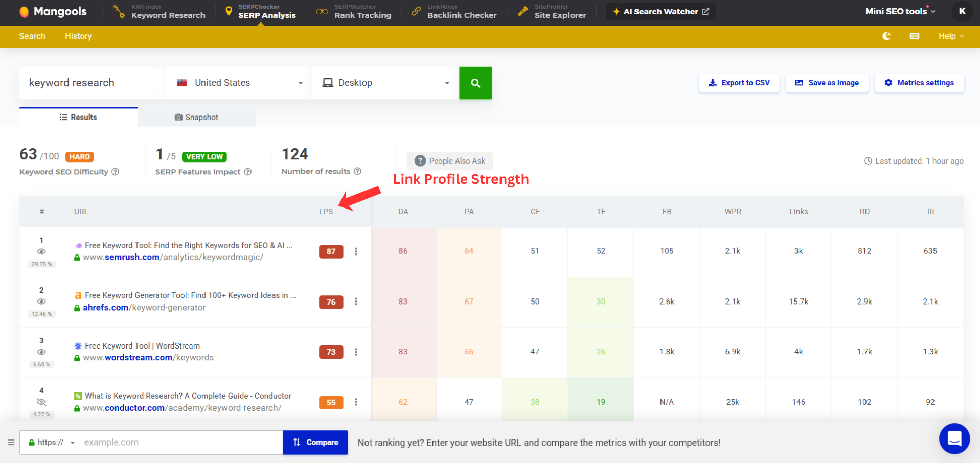Viewport: 980px width, 463px height.
Task: Open Metrics settings
Action: (x=919, y=83)
